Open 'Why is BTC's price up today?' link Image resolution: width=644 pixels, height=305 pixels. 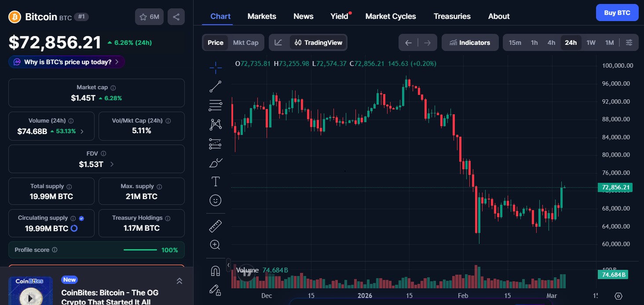(66, 62)
